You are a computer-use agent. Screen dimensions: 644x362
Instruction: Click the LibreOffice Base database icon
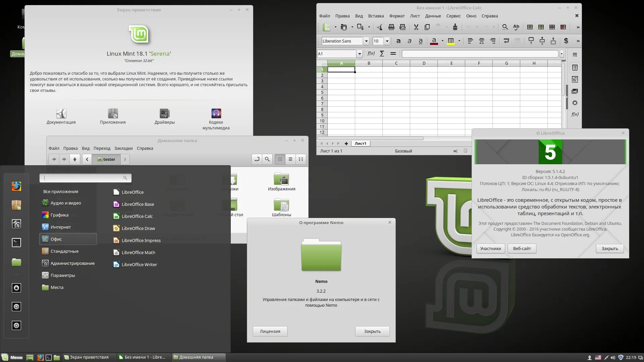[116, 204]
